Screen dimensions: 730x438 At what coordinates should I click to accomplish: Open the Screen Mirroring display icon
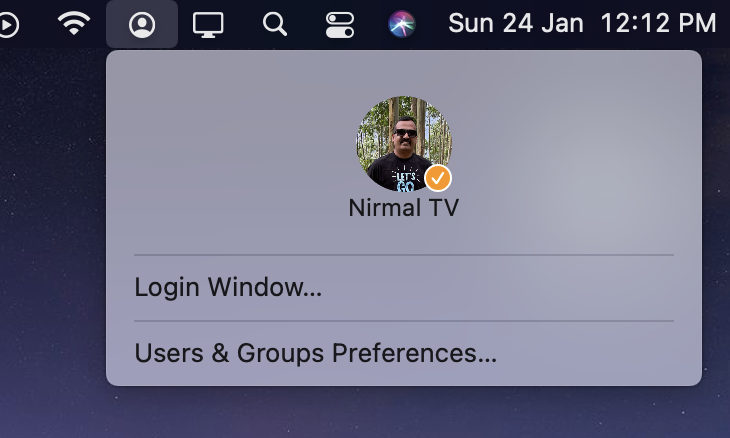(208, 25)
